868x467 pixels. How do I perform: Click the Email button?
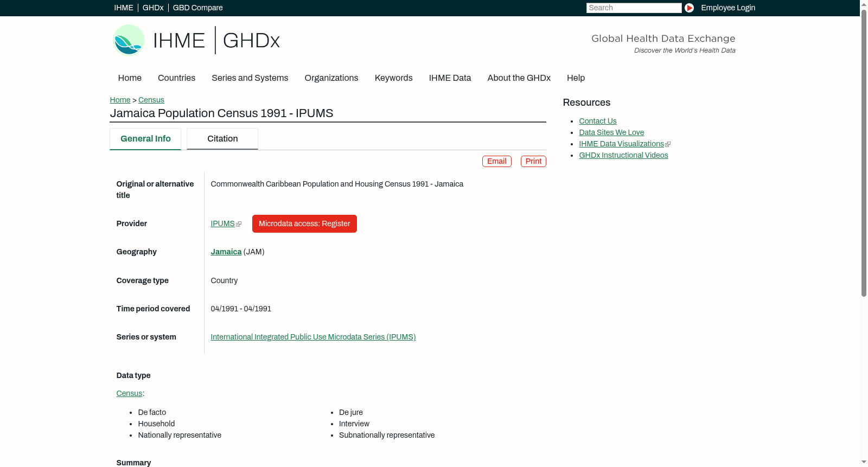tap(496, 161)
